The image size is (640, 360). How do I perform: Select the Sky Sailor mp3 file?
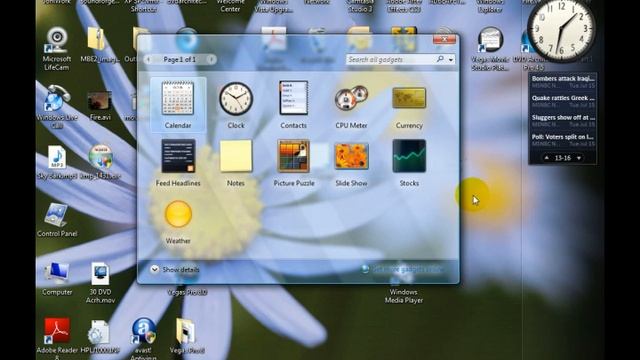coord(57,162)
